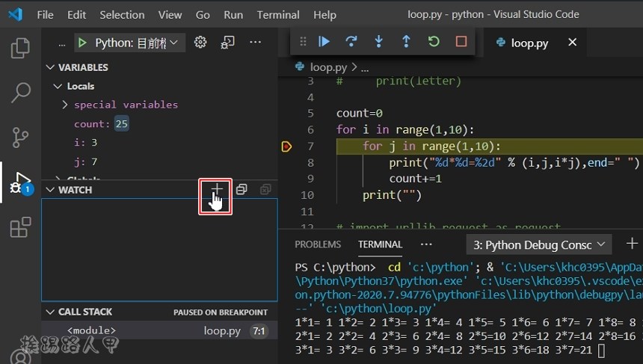Open the Explorer view in activity bar

tap(20, 49)
